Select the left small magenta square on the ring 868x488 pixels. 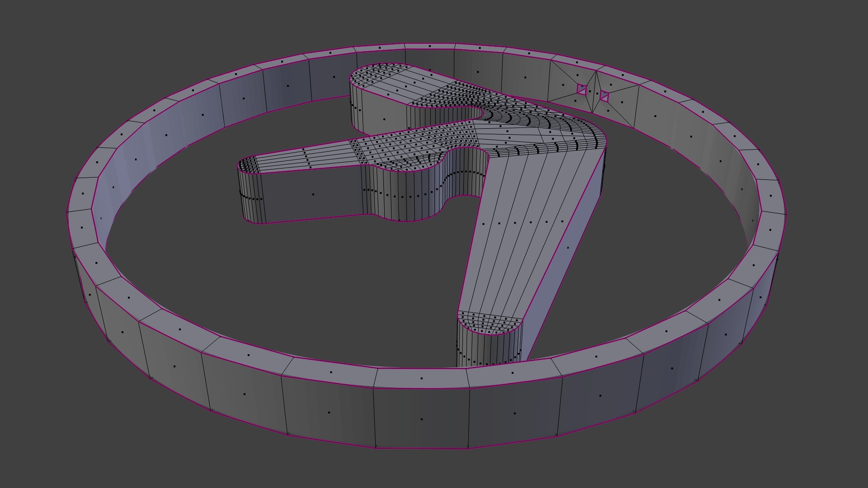[x=582, y=90]
